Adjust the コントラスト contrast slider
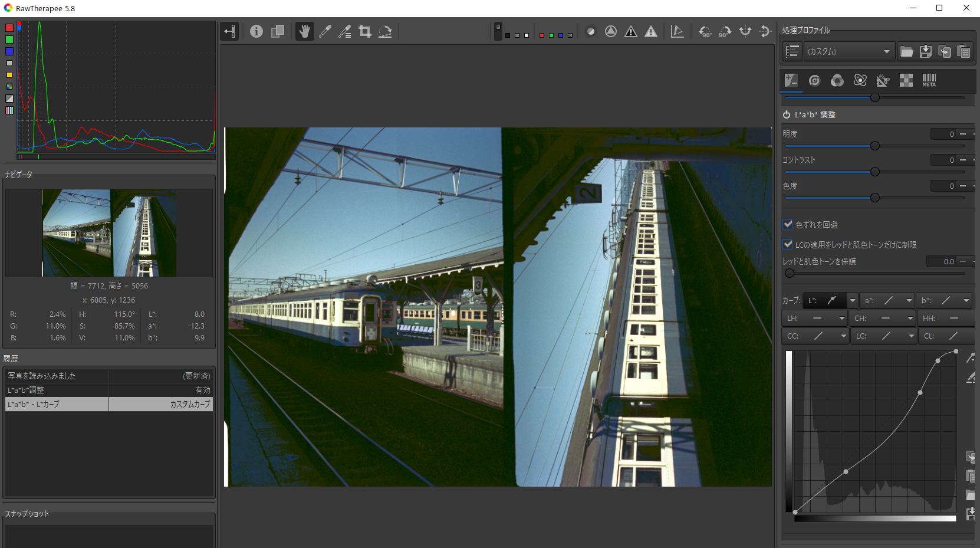The image size is (980, 548). coord(875,172)
